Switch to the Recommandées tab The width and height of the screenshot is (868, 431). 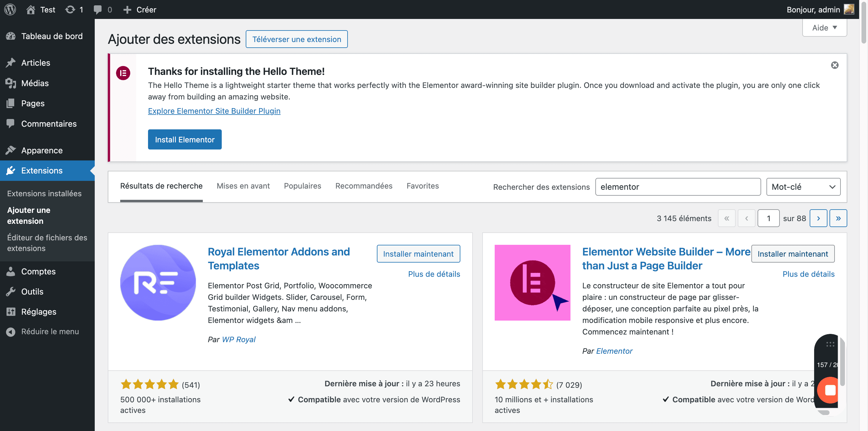pyautogui.click(x=364, y=186)
